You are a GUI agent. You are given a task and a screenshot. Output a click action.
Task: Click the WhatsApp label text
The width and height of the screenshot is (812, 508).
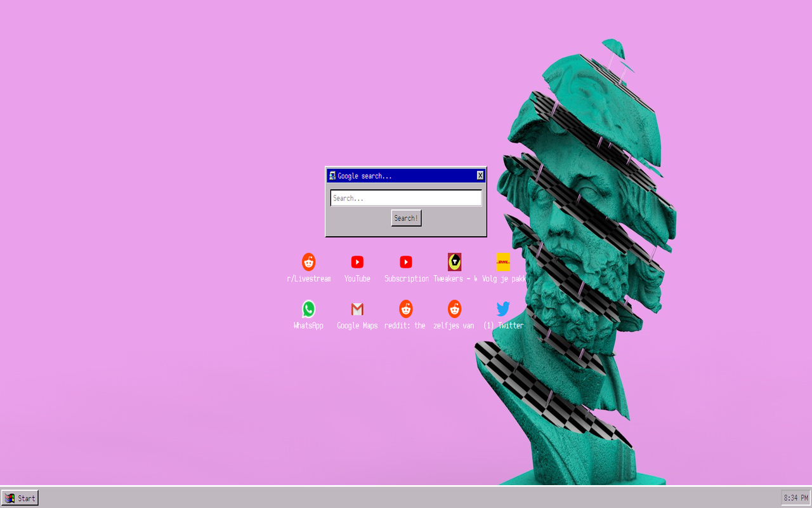coord(309,325)
